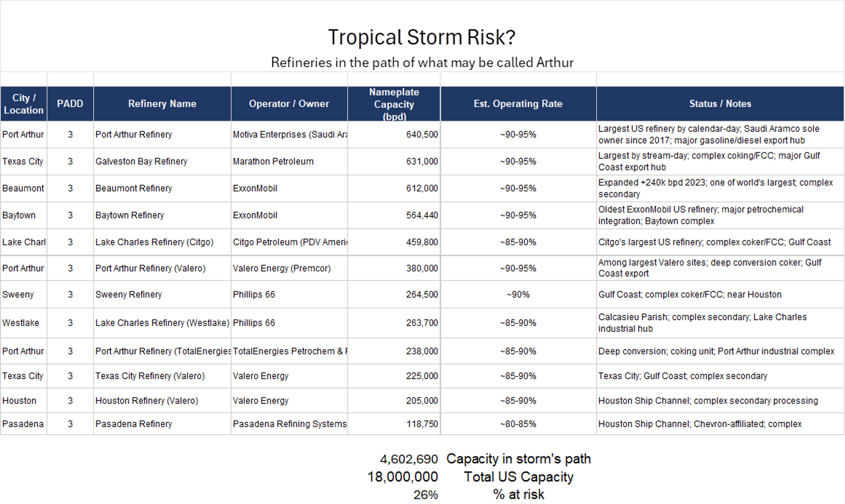Select the 'PADD' column header

[x=70, y=104]
